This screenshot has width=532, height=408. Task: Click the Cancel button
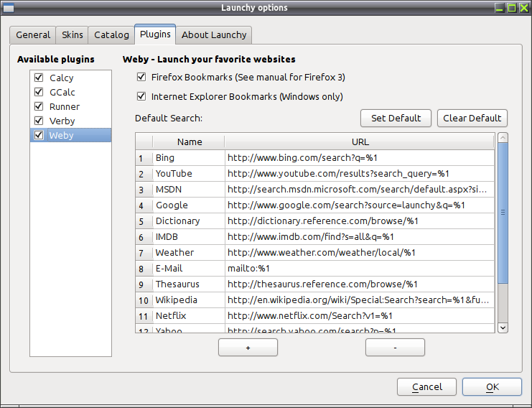(x=427, y=387)
